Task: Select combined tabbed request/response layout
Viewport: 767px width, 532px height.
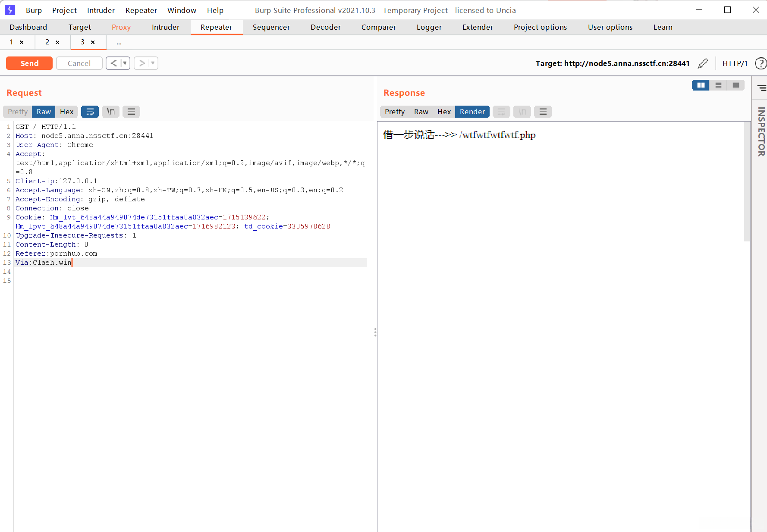Action: coord(736,85)
